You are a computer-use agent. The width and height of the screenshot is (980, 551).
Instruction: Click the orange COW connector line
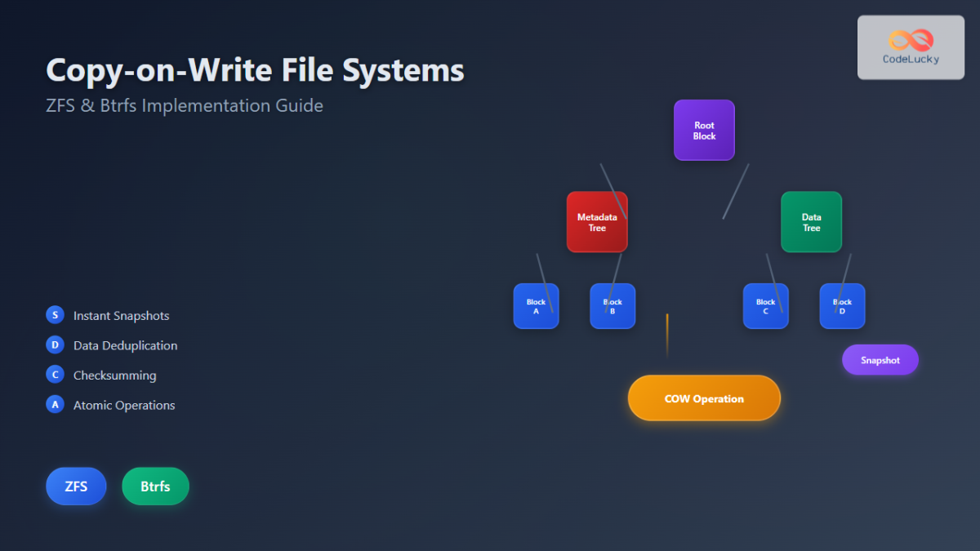point(666,335)
